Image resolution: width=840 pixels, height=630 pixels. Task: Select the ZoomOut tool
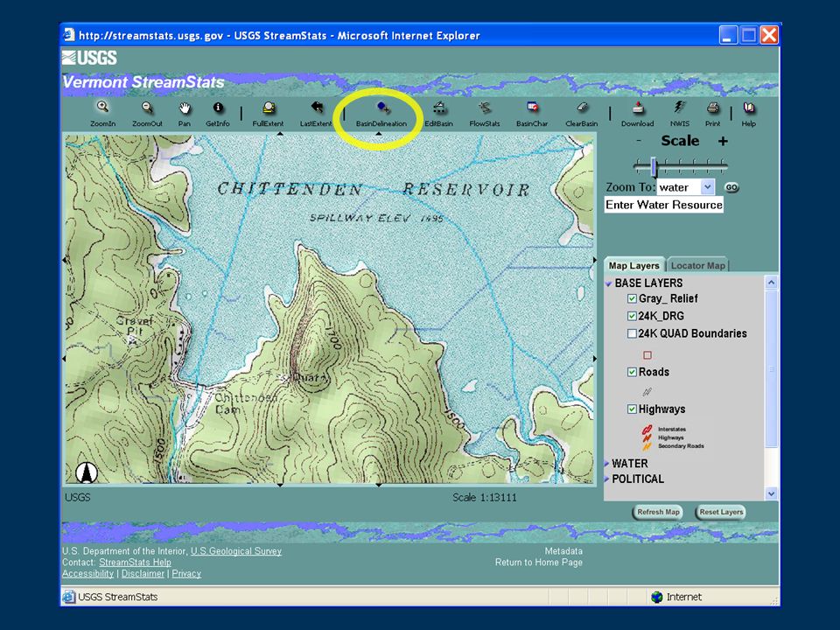tap(147, 113)
